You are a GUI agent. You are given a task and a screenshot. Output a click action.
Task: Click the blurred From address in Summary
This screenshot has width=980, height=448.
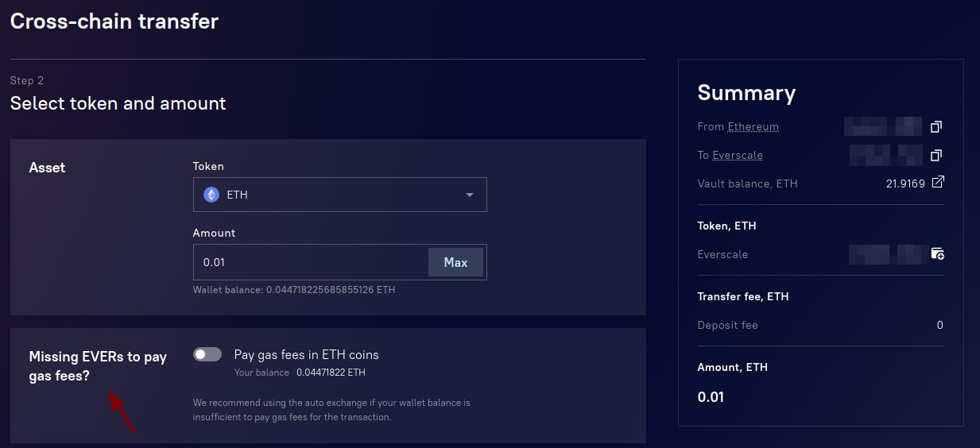[882, 126]
